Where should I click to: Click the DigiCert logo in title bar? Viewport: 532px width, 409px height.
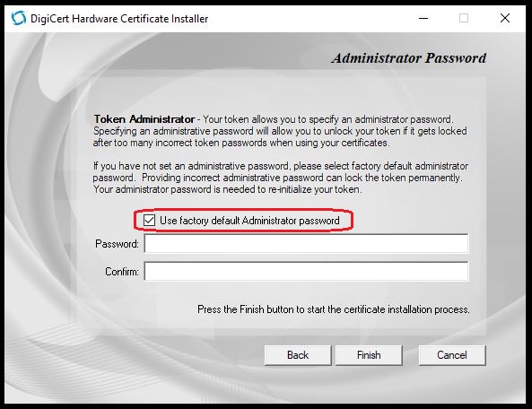click(x=18, y=18)
